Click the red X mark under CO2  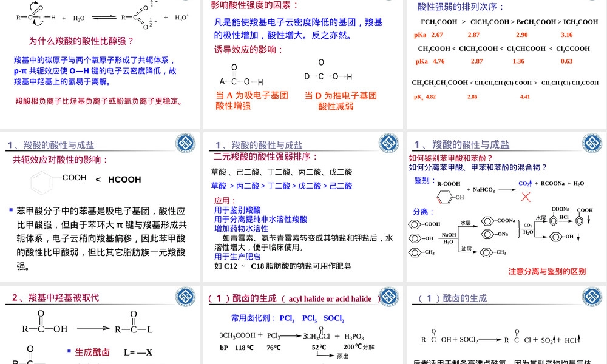(x=526, y=197)
